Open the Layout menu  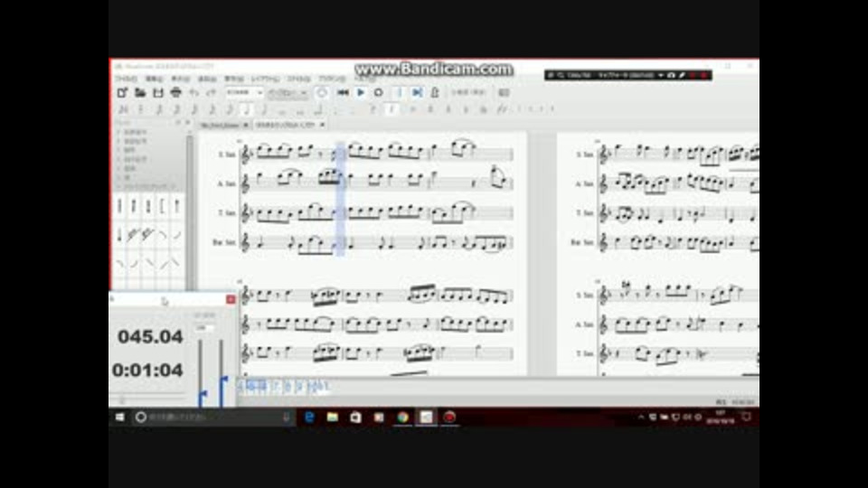(x=265, y=80)
